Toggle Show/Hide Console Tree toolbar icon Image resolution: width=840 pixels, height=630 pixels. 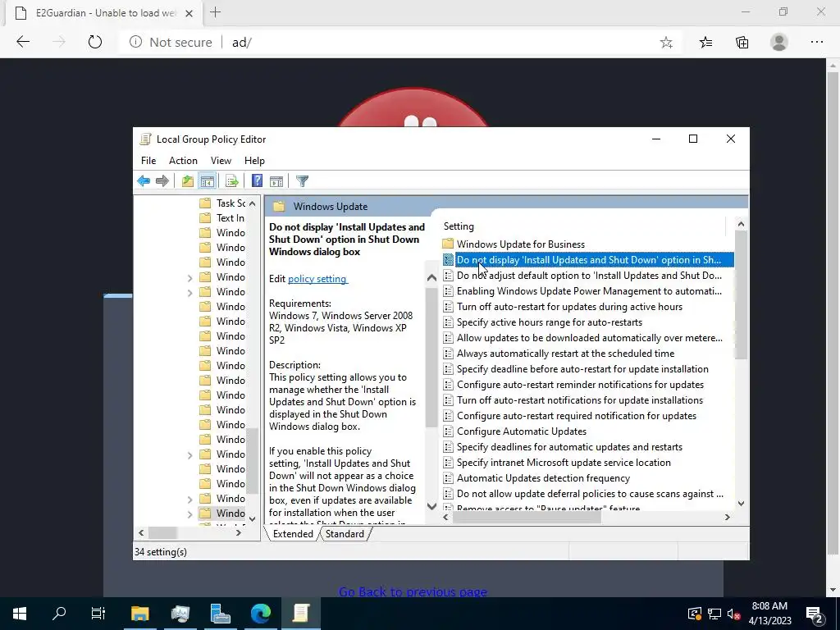tap(207, 181)
